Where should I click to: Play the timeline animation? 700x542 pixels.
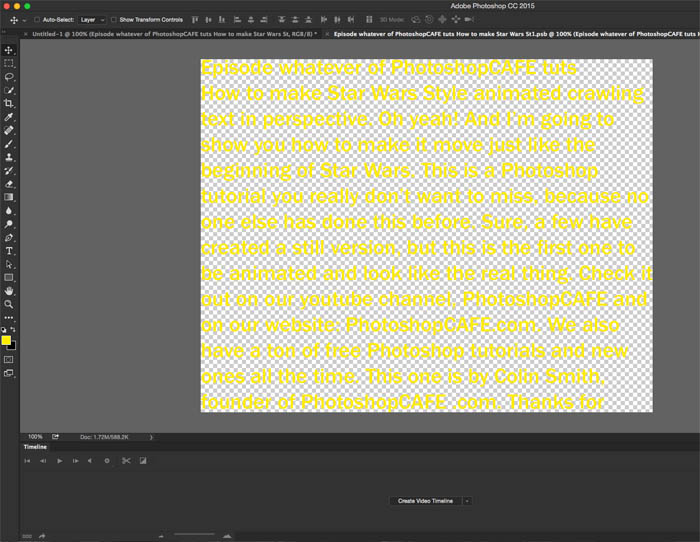point(59,461)
